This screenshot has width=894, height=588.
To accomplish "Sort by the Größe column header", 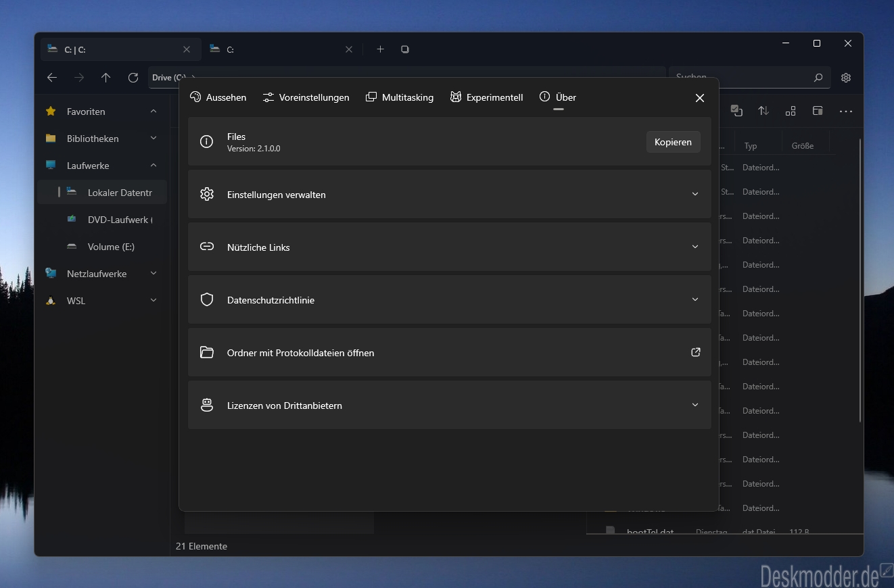I will (803, 146).
